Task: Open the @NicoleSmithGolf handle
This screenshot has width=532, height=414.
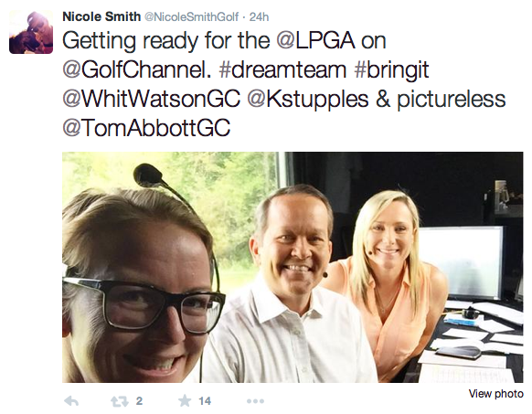Action: click(191, 17)
